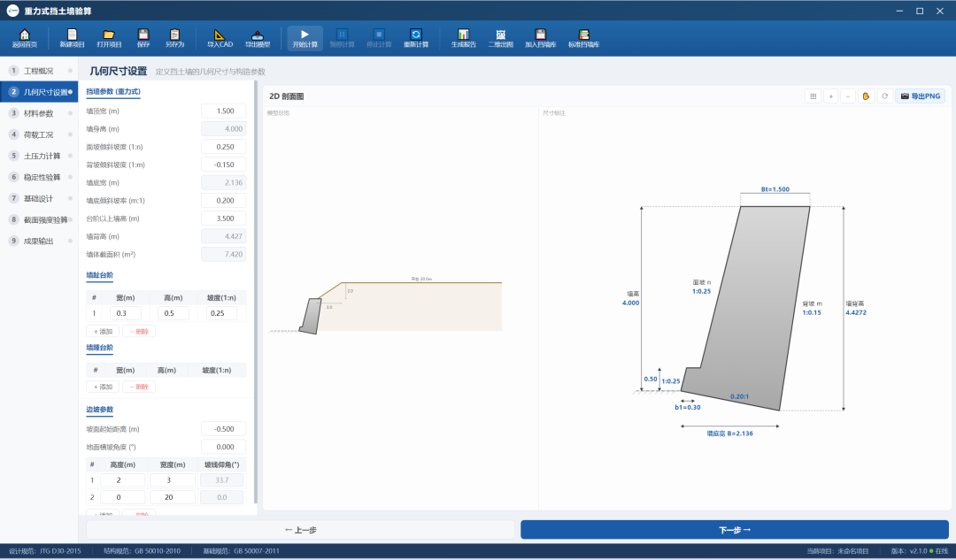
Task: Click the left panel vertical scrollbar
Action: (x=256, y=293)
